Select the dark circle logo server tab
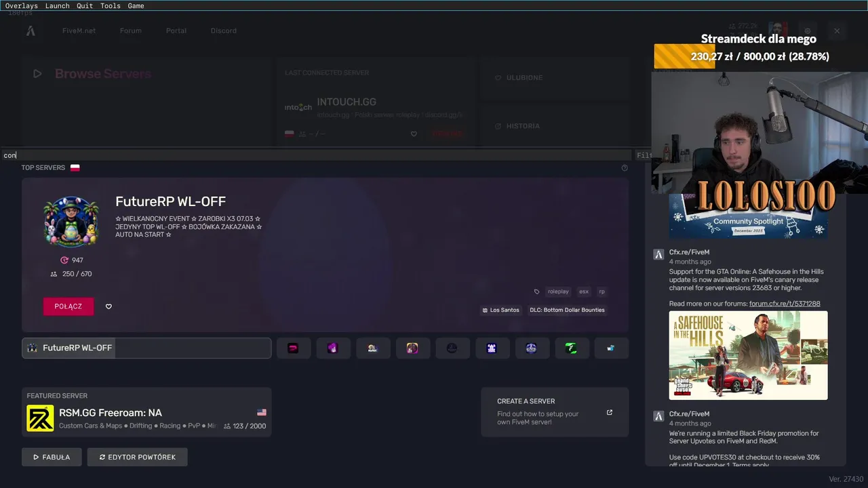This screenshot has width=868, height=488. pyautogui.click(x=452, y=348)
